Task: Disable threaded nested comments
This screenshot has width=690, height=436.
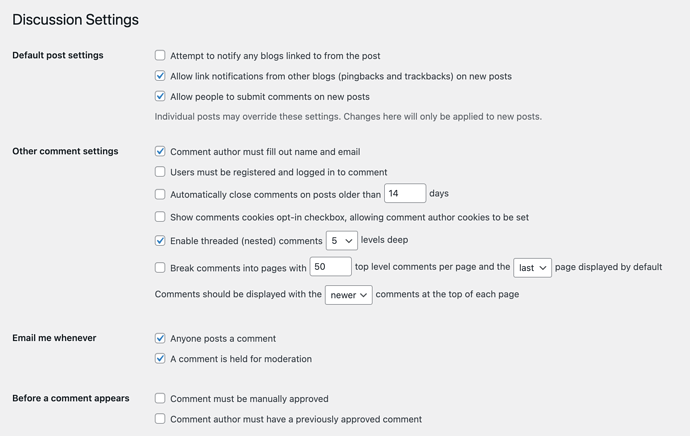Action: coord(160,241)
